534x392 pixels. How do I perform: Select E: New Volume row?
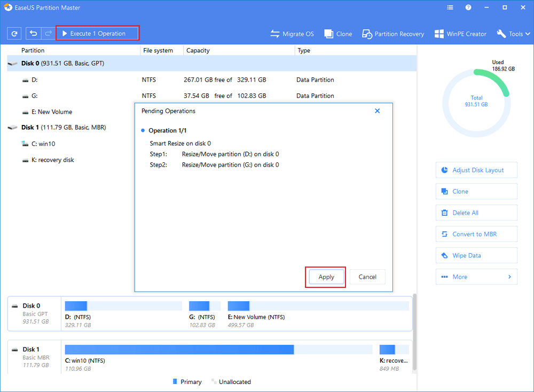[71, 112]
